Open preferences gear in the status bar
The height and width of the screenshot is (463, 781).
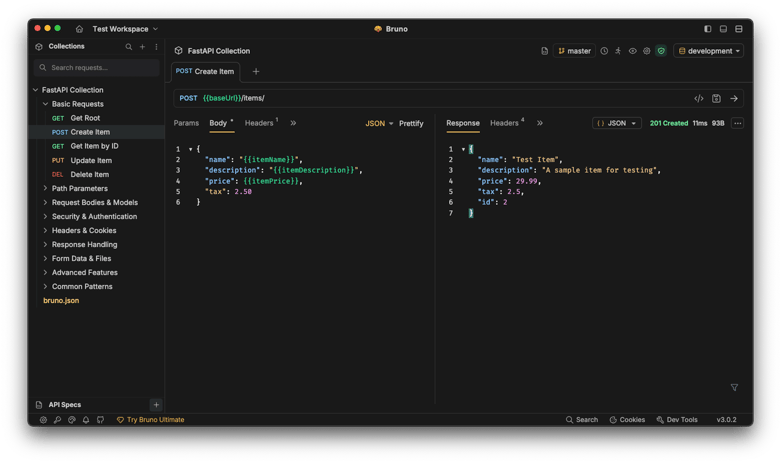pos(43,420)
